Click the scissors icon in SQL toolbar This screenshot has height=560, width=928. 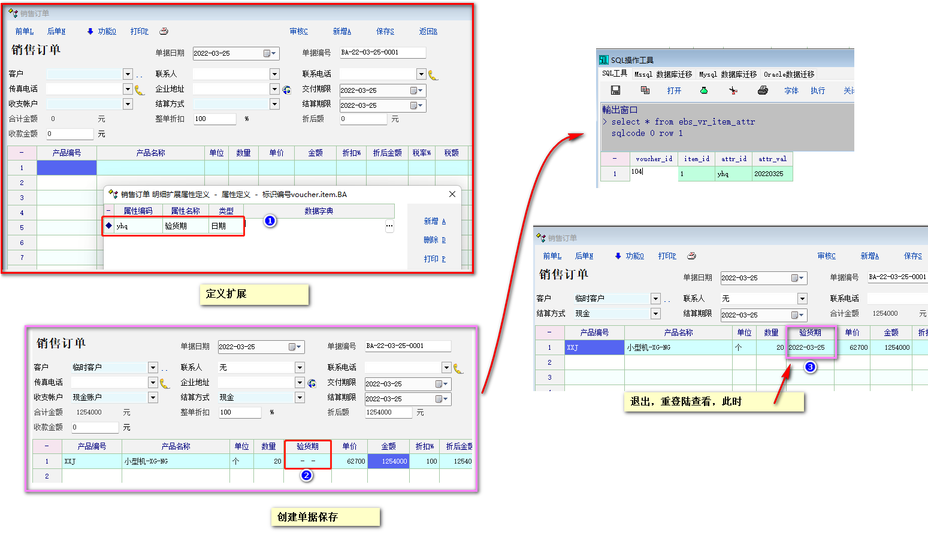pos(733,90)
